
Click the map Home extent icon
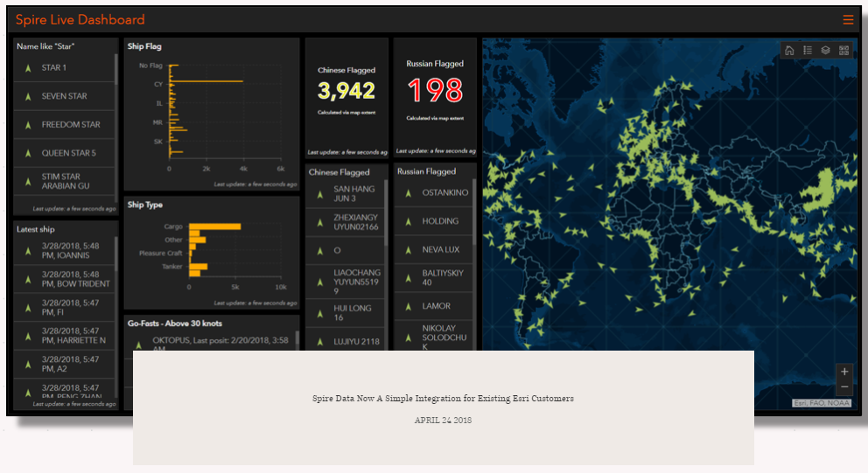789,51
